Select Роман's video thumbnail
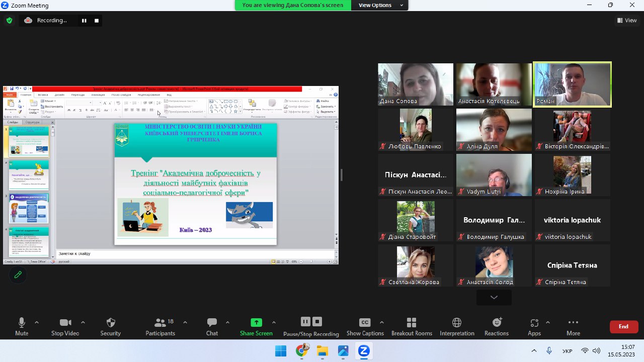The width and height of the screenshot is (644, 362). [572, 84]
